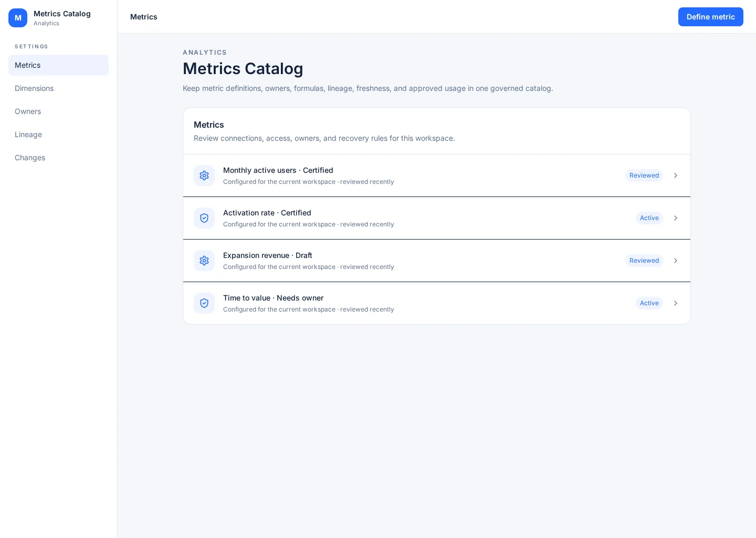Screen dimensions: 756x538
Task: Select Metrics in the sidebar
Action: [x=58, y=65]
